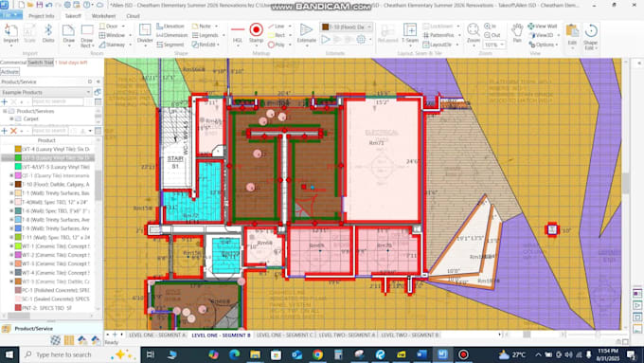Use the Segment tool
The width and height of the screenshot is (644, 363).
pyautogui.click(x=170, y=45)
